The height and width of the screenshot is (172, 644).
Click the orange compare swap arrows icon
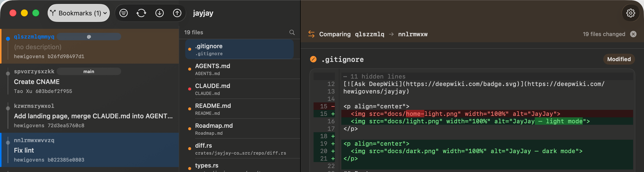311,34
